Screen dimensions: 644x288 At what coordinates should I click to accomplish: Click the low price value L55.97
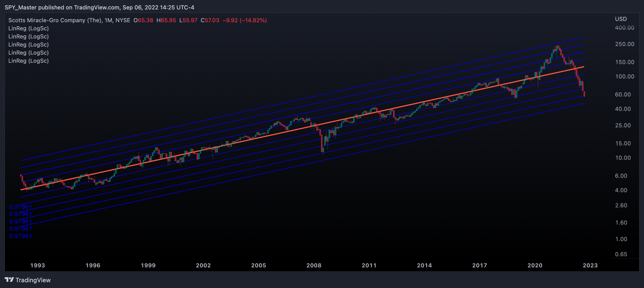[x=188, y=20]
